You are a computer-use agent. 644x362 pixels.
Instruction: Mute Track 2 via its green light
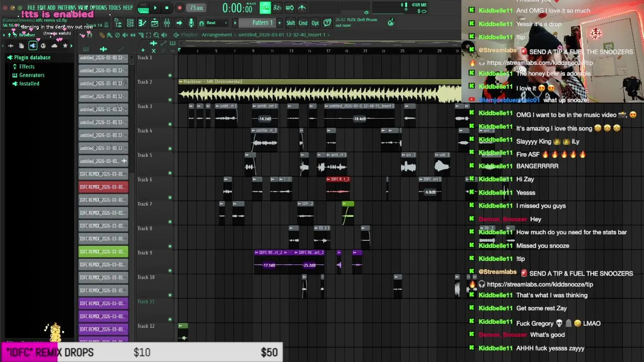pos(170,100)
